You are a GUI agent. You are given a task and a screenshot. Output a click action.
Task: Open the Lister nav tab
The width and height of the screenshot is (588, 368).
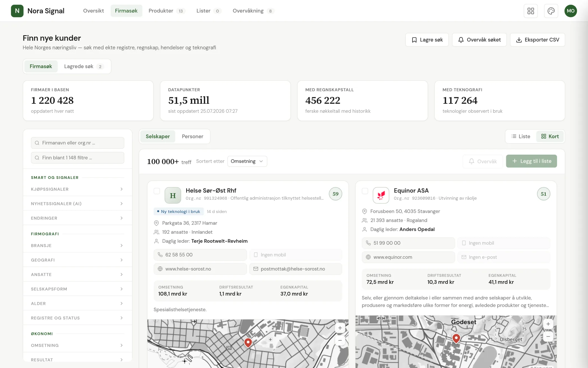tap(209, 11)
